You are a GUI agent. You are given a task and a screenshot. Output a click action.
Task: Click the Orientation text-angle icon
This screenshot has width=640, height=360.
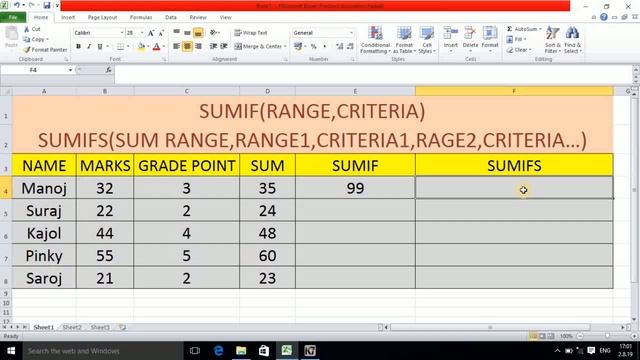click(x=213, y=33)
